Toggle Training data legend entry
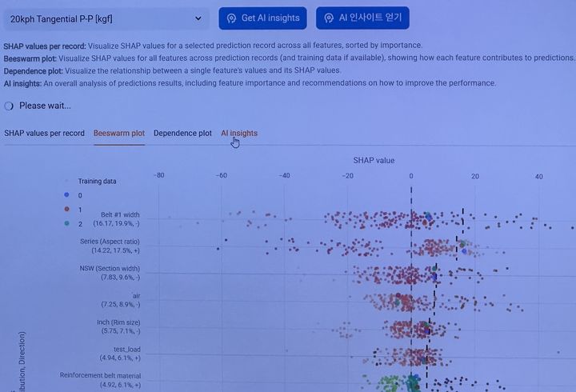Image resolution: width=576 pixels, height=392 pixels. click(x=97, y=181)
